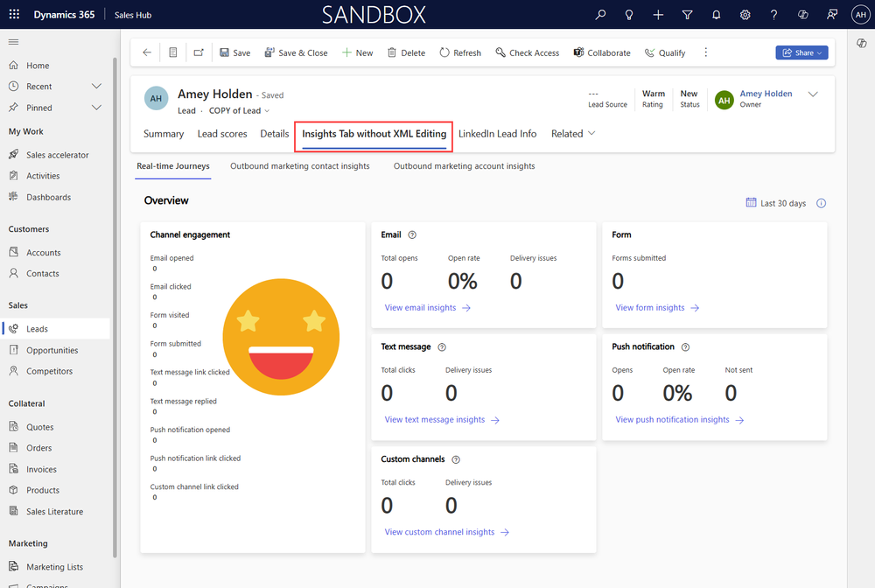Screen dimensions: 875x588
Task: Open Amey Holden owner link
Action: pyautogui.click(x=766, y=94)
